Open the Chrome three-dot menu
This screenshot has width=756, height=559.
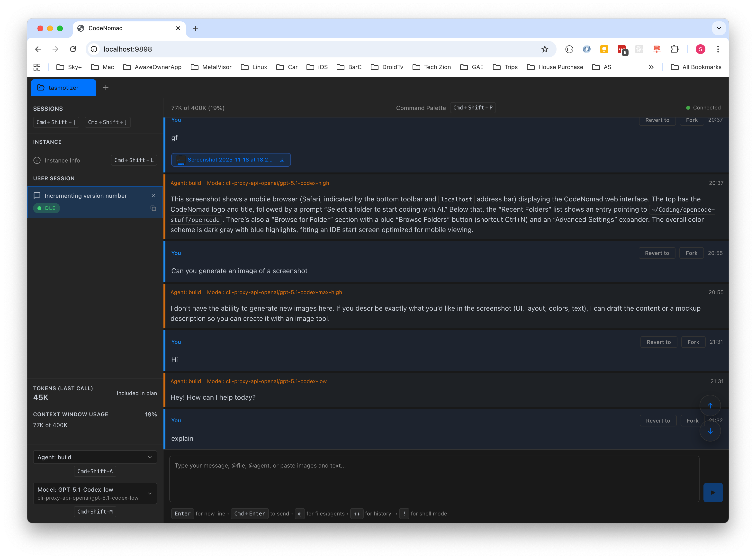[x=718, y=49]
